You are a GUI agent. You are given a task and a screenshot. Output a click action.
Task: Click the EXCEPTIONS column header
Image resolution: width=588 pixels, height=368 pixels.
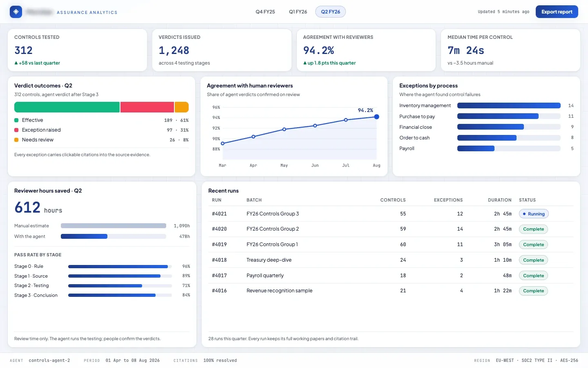tap(448, 200)
